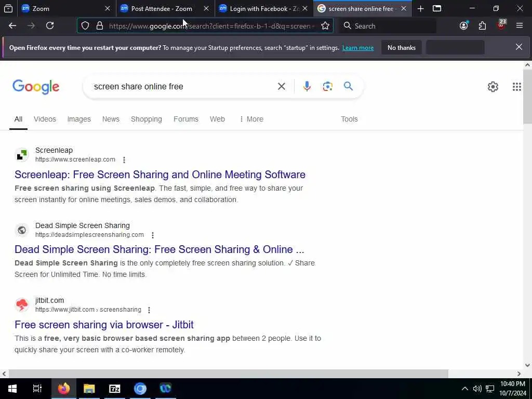Image resolution: width=532 pixels, height=399 pixels.
Task: Click the red extension badge showing 23
Action: pos(501,25)
